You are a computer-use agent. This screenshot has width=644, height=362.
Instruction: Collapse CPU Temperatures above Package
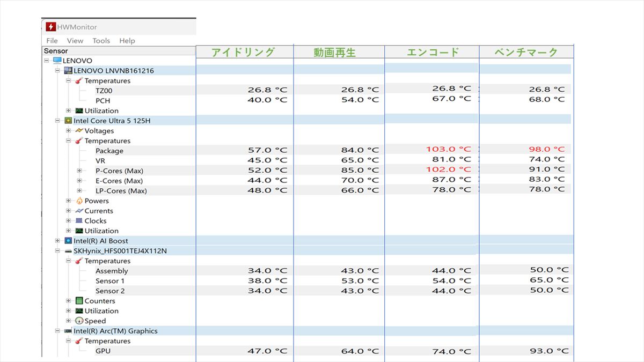pyautogui.click(x=68, y=141)
